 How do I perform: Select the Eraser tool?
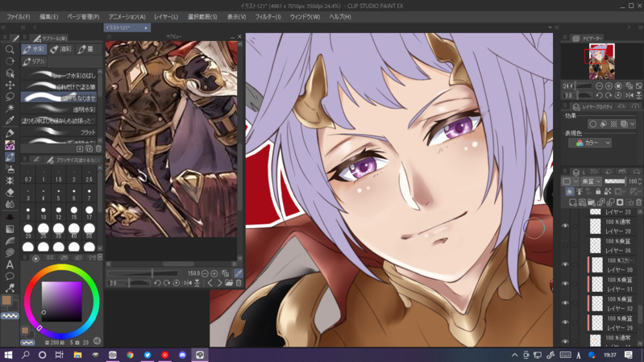coord(10,193)
